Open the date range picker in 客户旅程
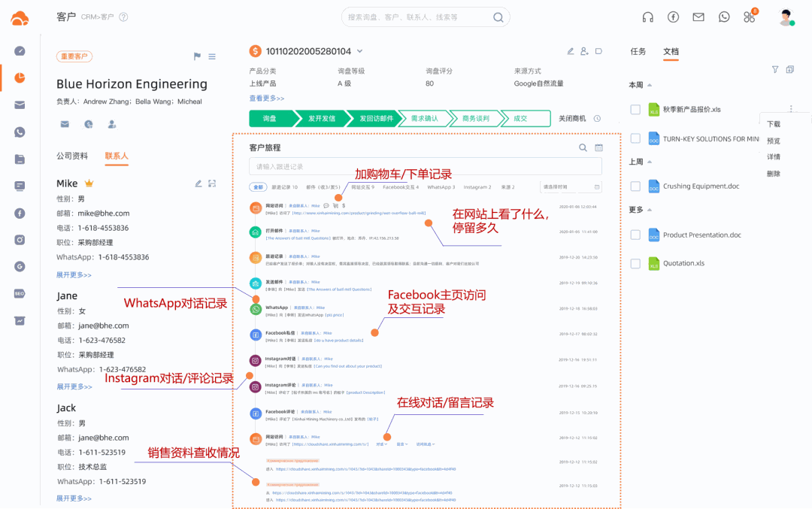This screenshot has height=509, width=812. tap(571, 187)
